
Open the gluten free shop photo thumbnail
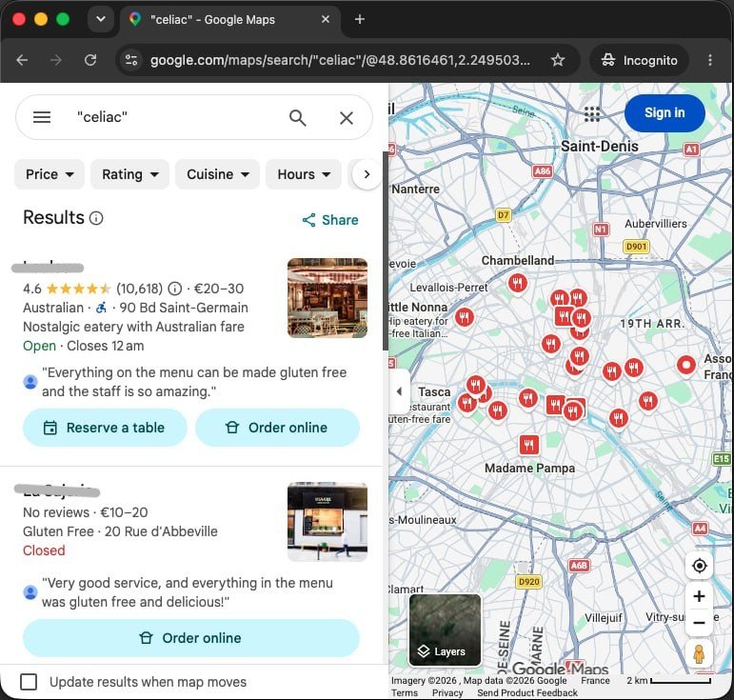click(x=327, y=522)
